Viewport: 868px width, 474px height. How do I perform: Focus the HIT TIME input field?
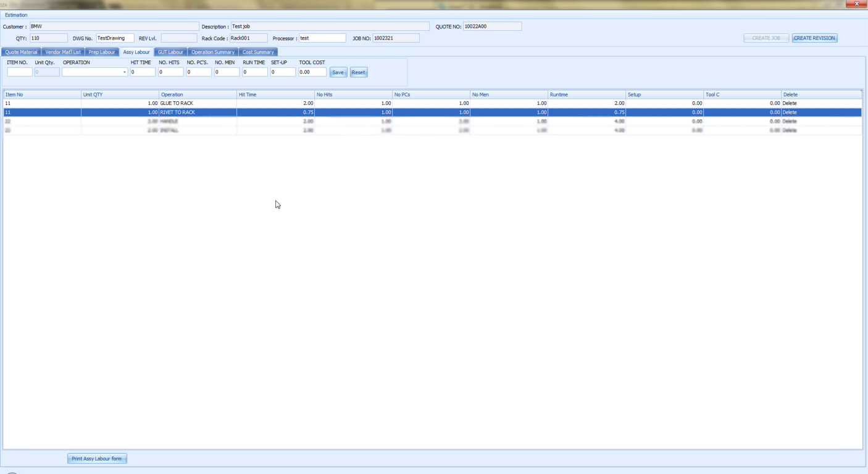point(143,72)
